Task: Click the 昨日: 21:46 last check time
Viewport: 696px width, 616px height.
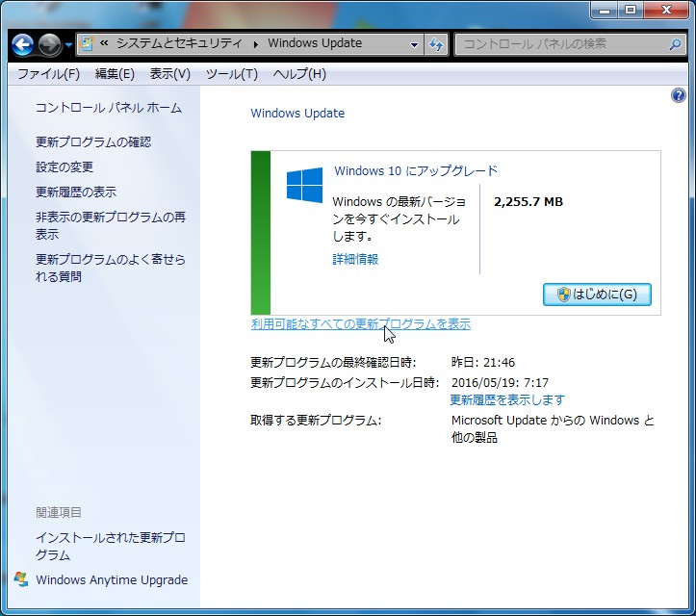Action: tap(483, 363)
